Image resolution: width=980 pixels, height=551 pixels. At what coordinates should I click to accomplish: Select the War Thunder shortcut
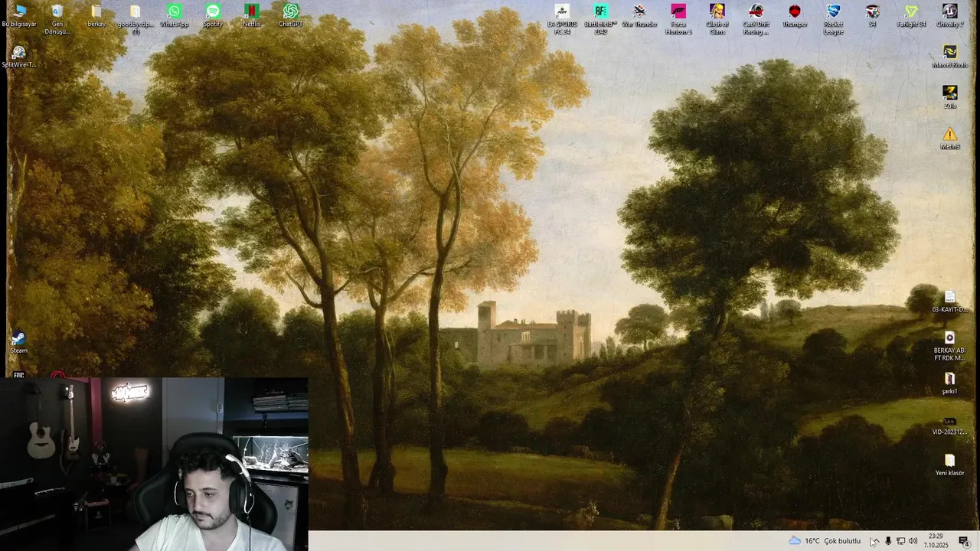coord(639,16)
